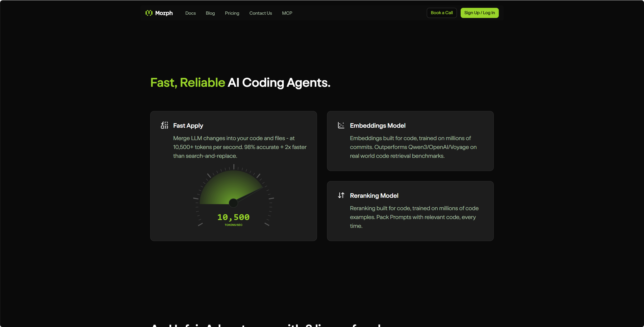Screen dimensions: 644x327
Task: Click the Embeddings Model scatter chart icon
Action: [x=341, y=125]
